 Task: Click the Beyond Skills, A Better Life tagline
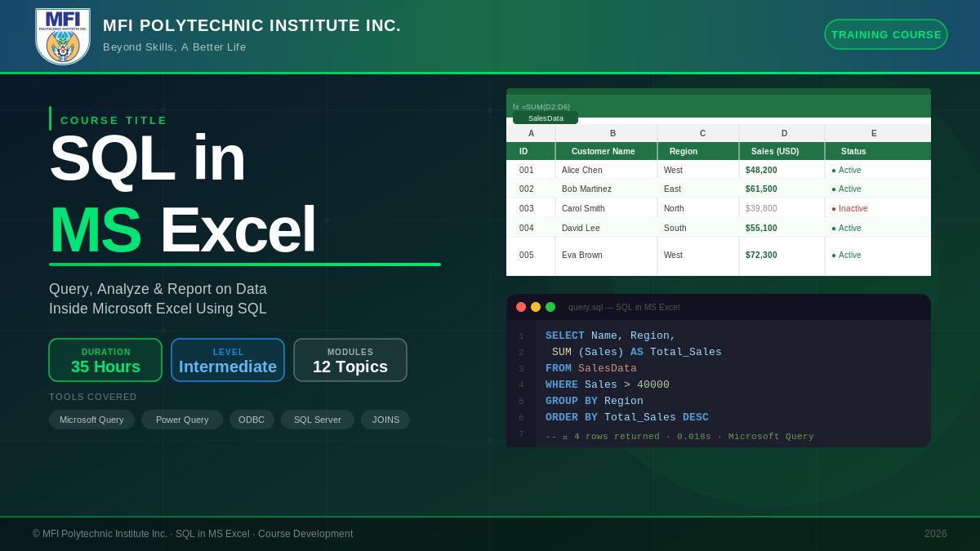(175, 47)
